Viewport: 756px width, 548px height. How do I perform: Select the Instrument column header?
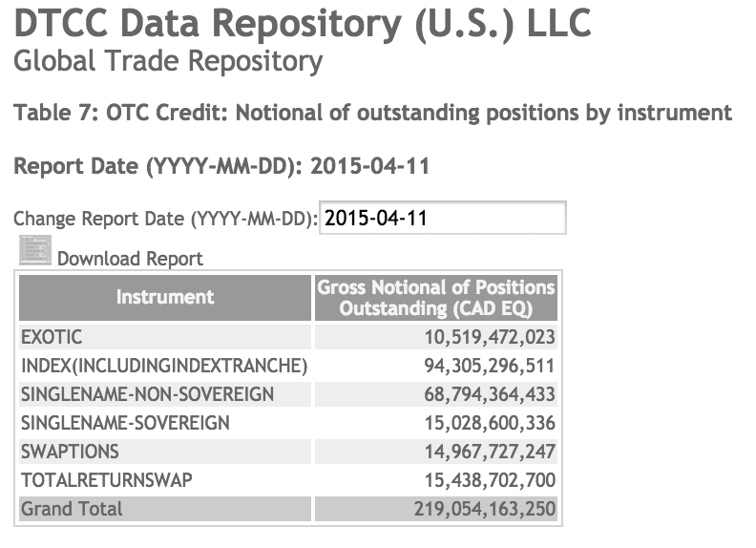click(x=165, y=298)
